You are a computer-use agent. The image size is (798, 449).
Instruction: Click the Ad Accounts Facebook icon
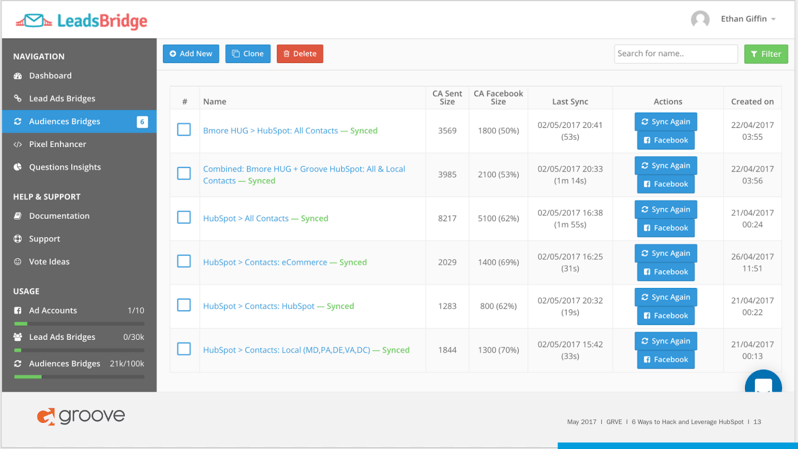pyautogui.click(x=18, y=311)
